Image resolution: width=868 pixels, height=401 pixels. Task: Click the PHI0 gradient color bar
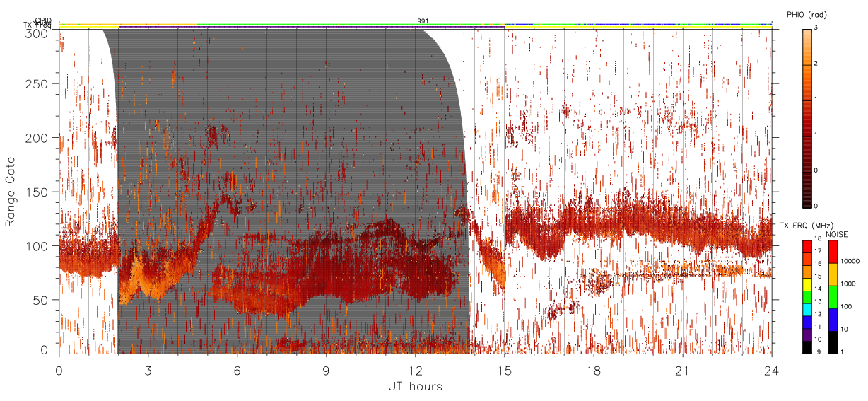pyautogui.click(x=807, y=117)
